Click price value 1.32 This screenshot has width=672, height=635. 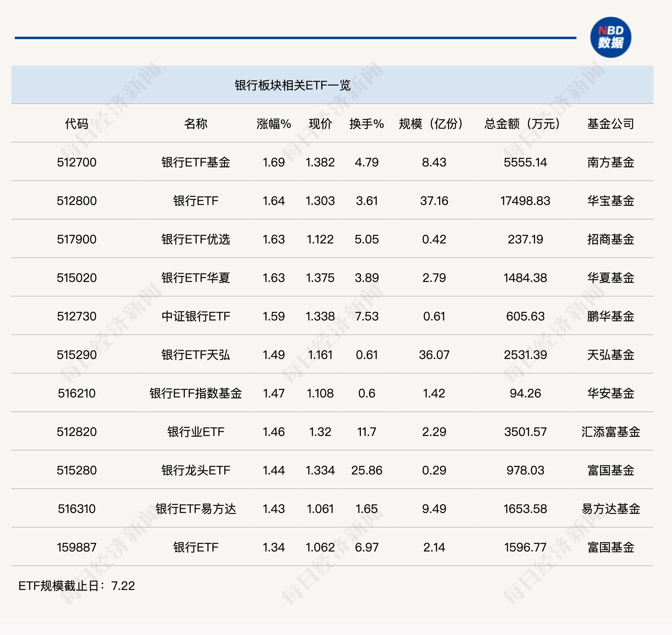pos(320,432)
